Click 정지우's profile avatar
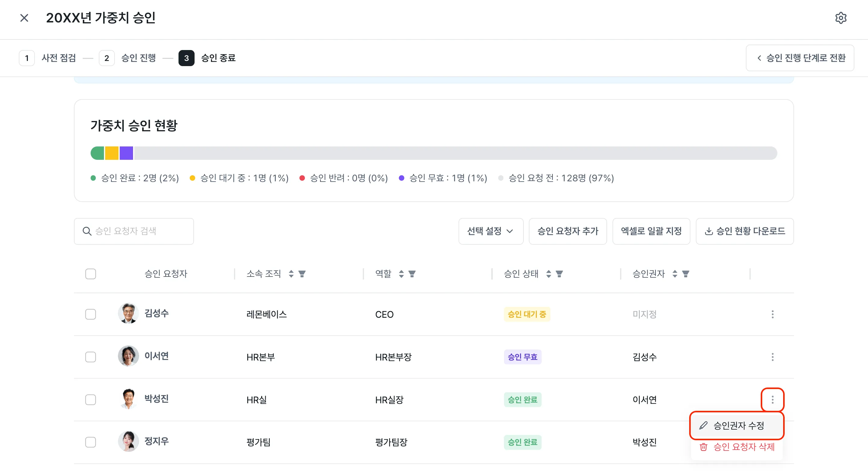Viewport: 868px width, 473px height. click(129, 441)
